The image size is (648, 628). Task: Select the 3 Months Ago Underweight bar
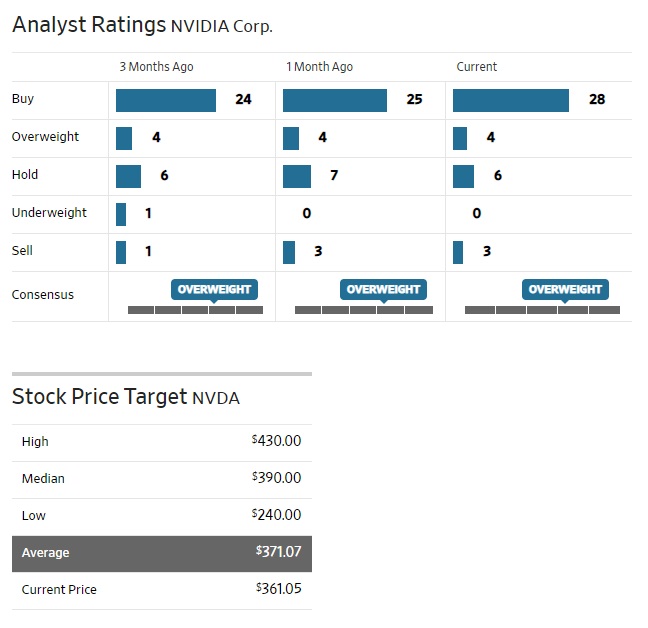(x=121, y=214)
